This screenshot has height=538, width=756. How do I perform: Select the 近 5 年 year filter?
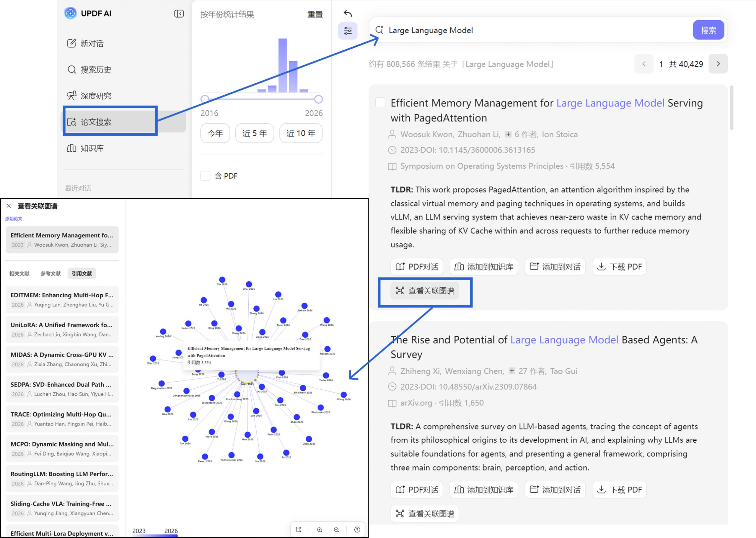tap(254, 133)
